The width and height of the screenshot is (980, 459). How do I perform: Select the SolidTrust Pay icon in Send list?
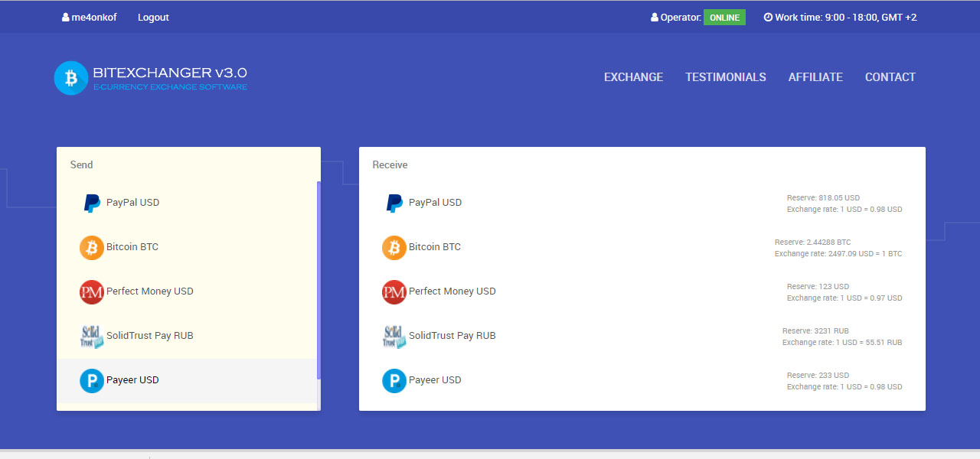coord(92,336)
